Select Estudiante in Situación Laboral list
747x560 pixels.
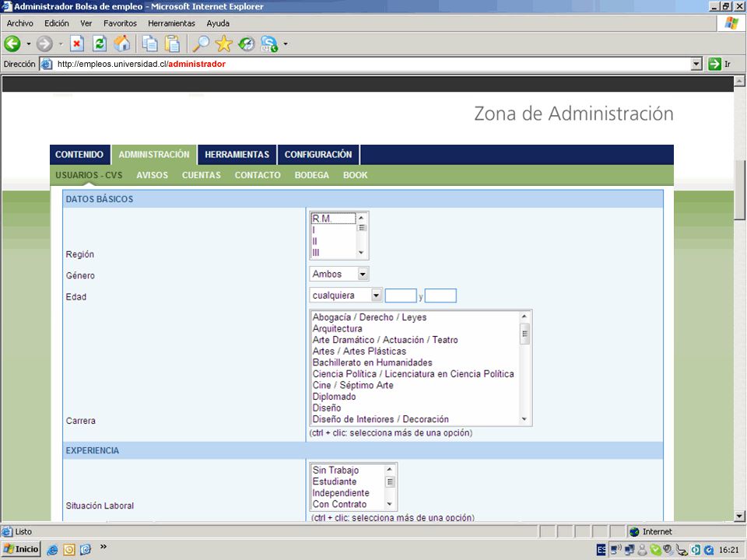click(x=348, y=482)
